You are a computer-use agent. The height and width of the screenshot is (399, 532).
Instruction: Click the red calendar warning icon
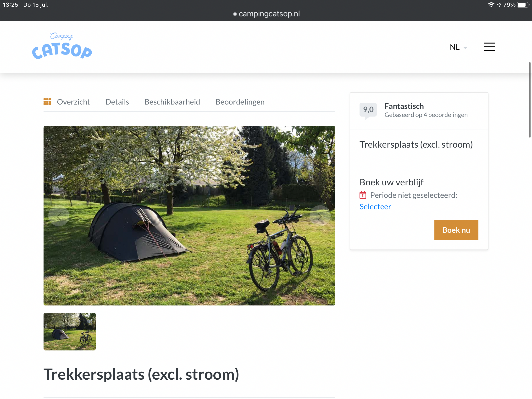coord(363,195)
